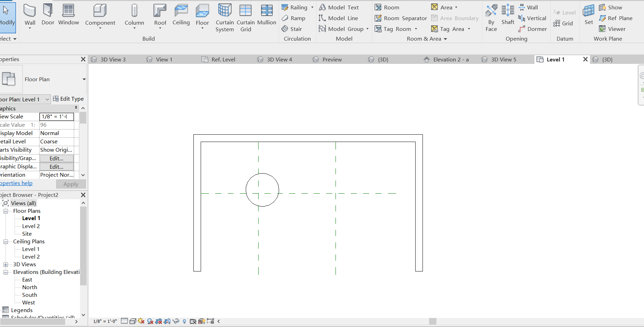Image resolution: width=644 pixels, height=327 pixels.
Task: Toggle Reveal Hidden Elements in status bar
Action: tap(184, 321)
